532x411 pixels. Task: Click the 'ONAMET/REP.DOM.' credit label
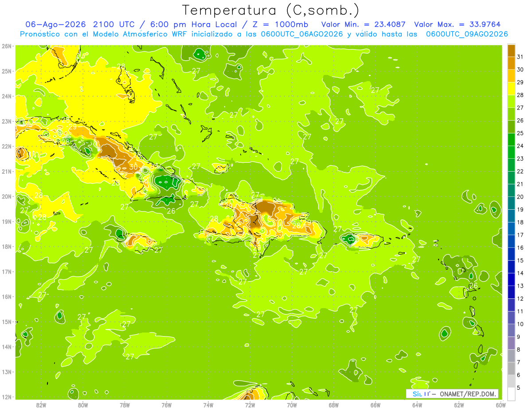tap(468, 394)
